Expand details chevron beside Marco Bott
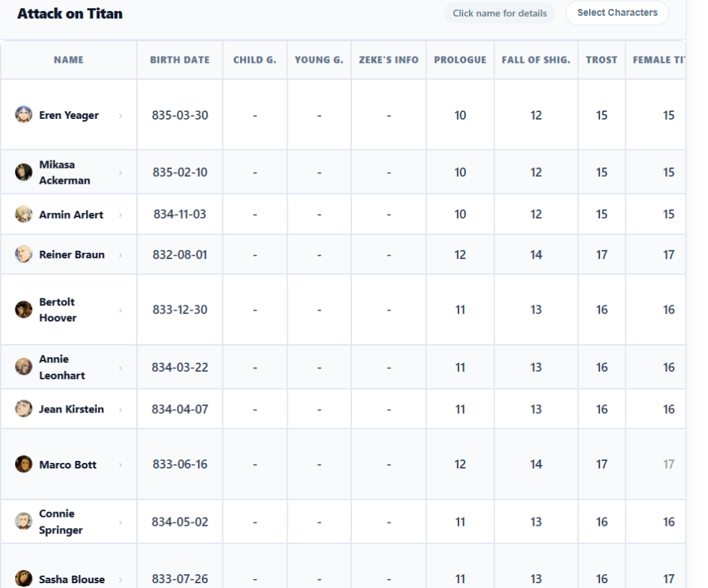 (x=120, y=465)
